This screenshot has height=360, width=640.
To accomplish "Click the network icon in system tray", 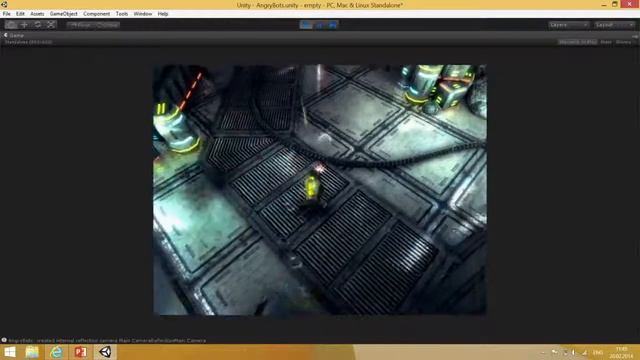I will click(x=584, y=352).
